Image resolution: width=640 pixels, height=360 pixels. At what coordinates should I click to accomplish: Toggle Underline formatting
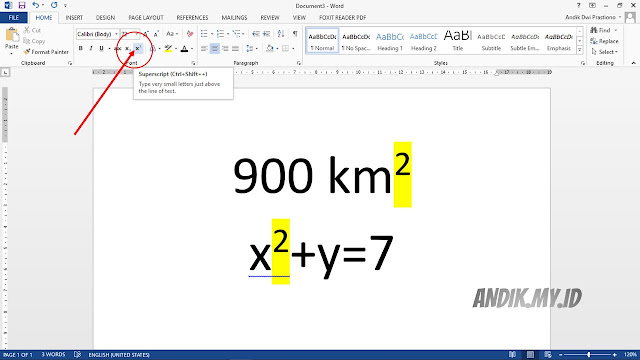point(101,49)
